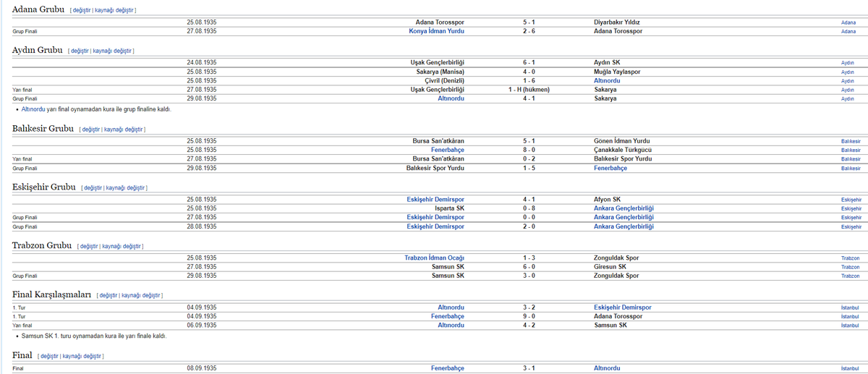
Task: Open Adana venue link in Diyarbakır Yıldız row
Action: (848, 22)
